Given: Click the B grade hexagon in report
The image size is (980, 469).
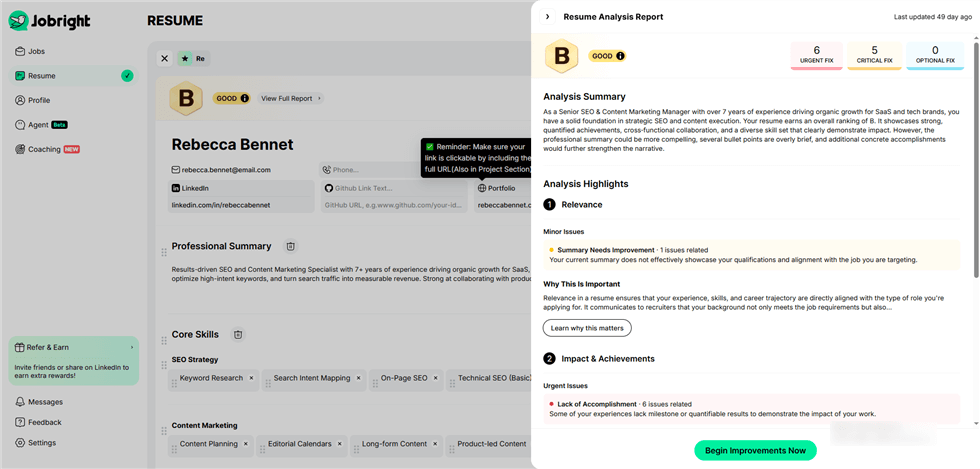Looking at the screenshot, I should coord(562,56).
